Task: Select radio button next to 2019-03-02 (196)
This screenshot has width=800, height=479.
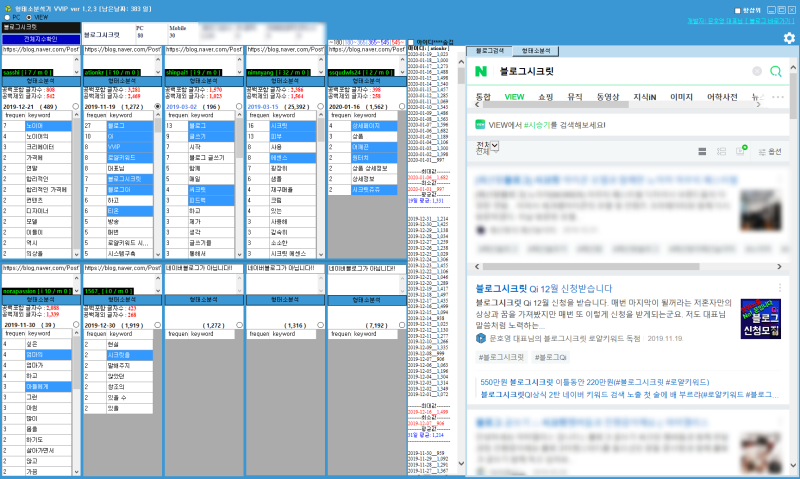Action: point(239,107)
